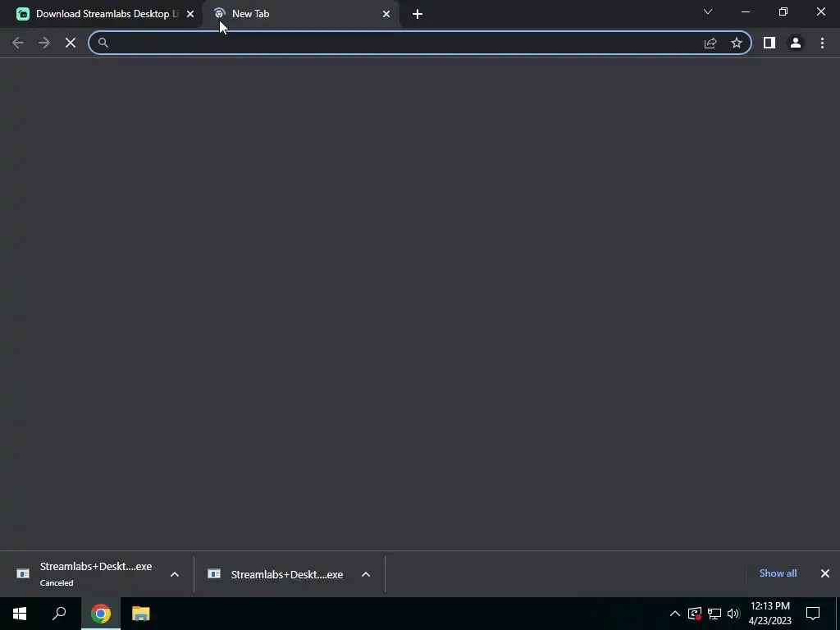The height and width of the screenshot is (630, 840).
Task: Bookmark this tab with star icon
Action: pos(737,43)
